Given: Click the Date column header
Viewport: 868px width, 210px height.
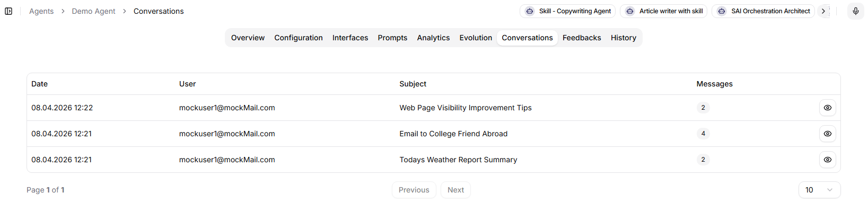Looking at the screenshot, I should pyautogui.click(x=39, y=84).
